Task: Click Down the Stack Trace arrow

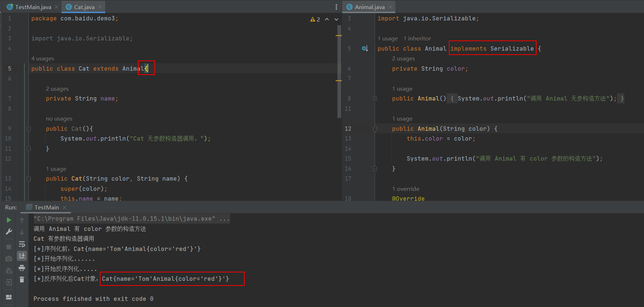Action: [x=22, y=232]
